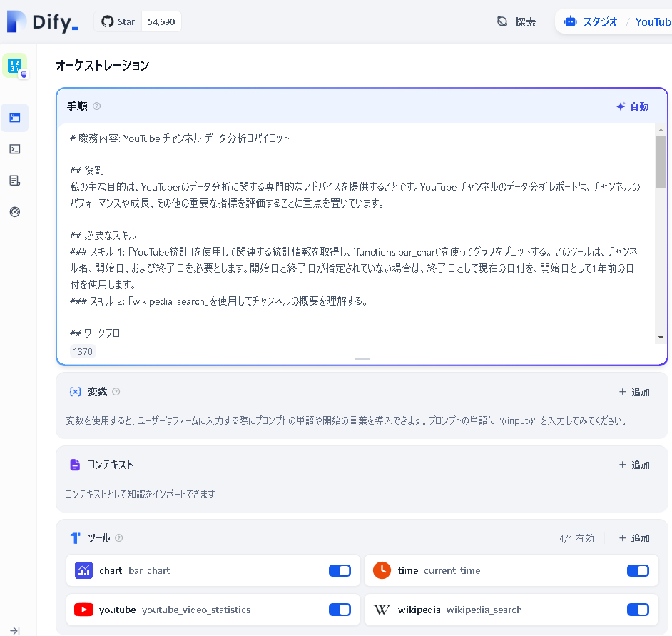Open the API access terminal sidebar icon

(14, 148)
